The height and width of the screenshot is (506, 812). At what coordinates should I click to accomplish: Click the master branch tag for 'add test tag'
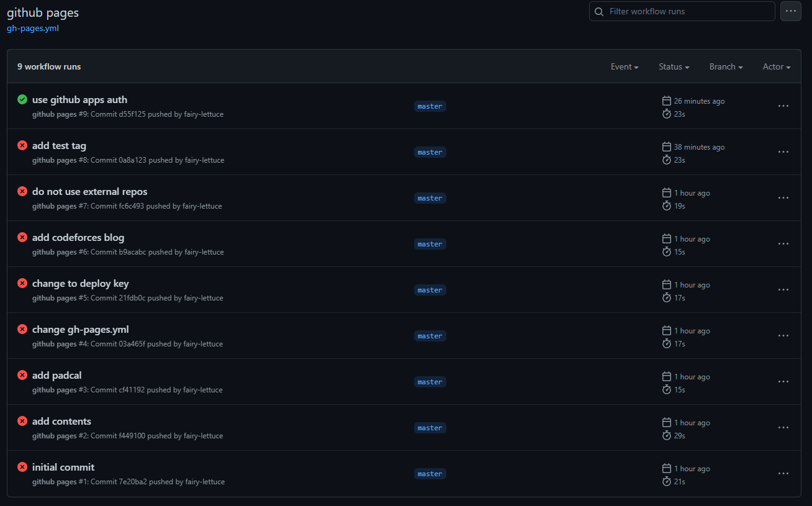(x=430, y=152)
